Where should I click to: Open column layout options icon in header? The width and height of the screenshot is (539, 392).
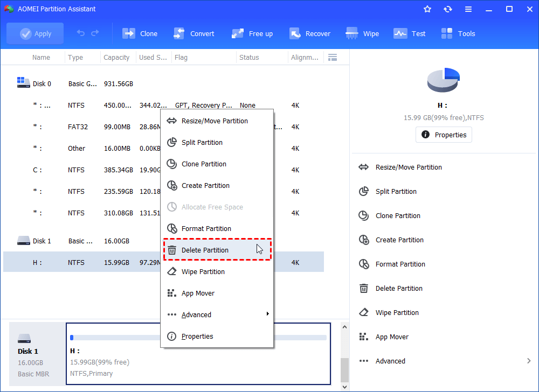pos(333,58)
